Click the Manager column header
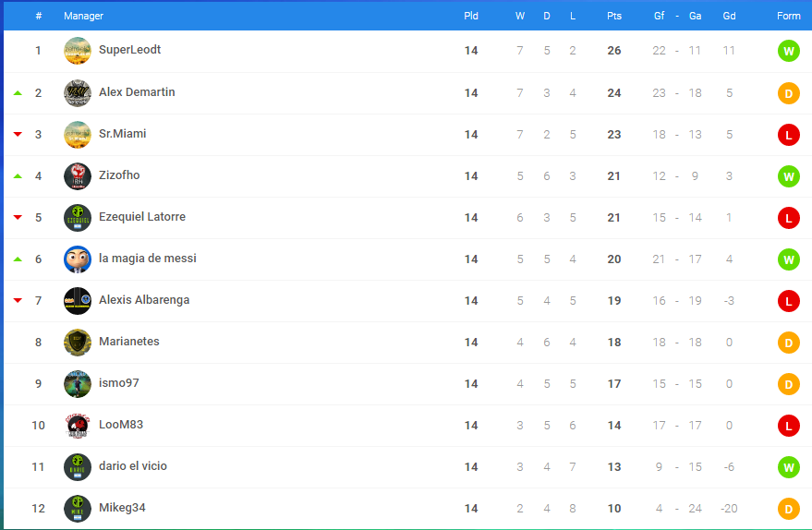The width and height of the screenshot is (812, 530). (x=83, y=16)
